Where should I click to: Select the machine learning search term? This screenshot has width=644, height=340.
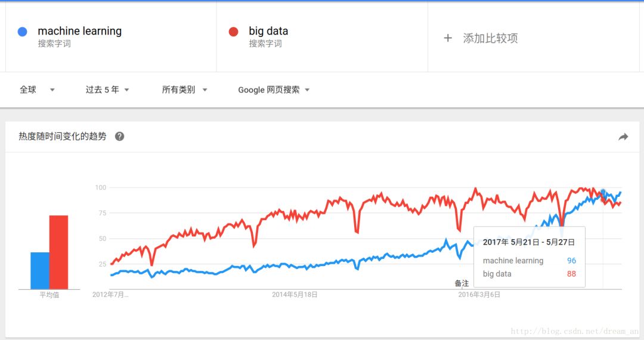(x=79, y=31)
